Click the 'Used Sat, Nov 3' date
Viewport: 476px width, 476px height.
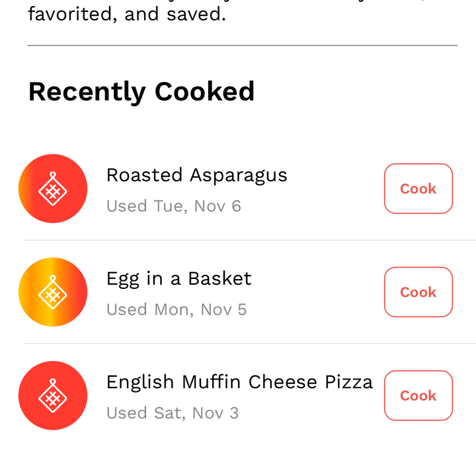(x=173, y=413)
